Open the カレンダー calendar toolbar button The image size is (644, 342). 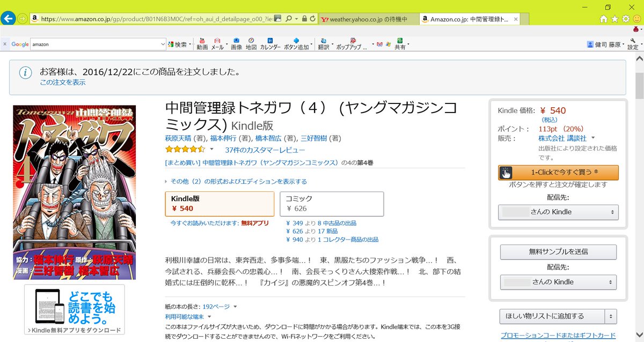270,44
